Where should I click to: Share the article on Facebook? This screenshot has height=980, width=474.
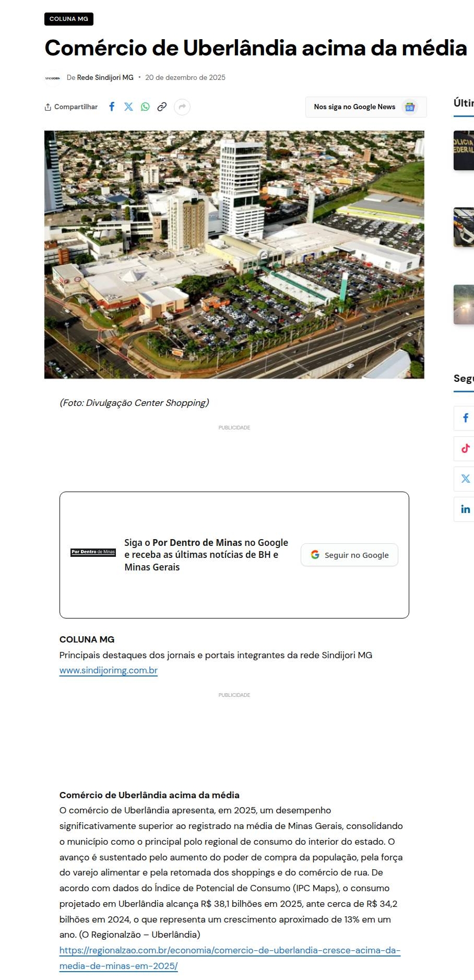click(112, 107)
